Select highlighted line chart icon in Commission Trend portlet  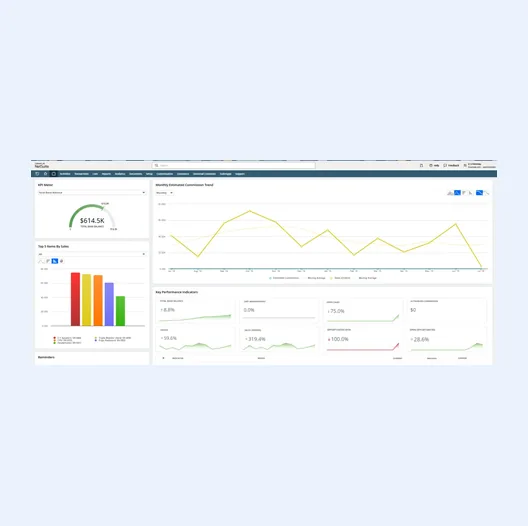[x=457, y=193]
